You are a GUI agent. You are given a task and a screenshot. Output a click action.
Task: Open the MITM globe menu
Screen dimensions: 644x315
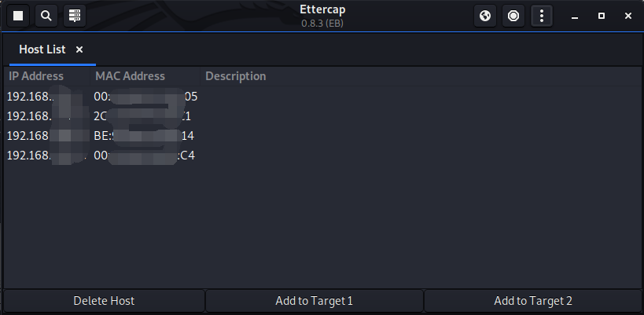coord(486,16)
